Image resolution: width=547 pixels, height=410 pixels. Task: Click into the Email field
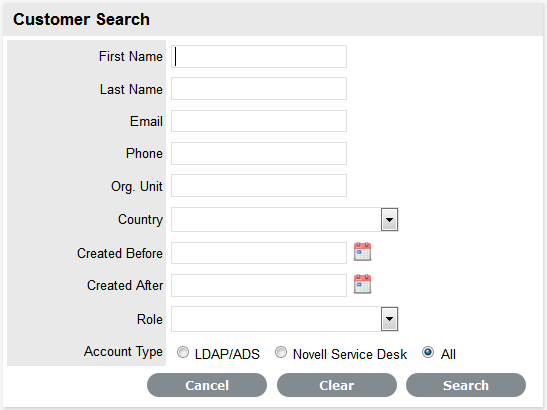click(259, 121)
